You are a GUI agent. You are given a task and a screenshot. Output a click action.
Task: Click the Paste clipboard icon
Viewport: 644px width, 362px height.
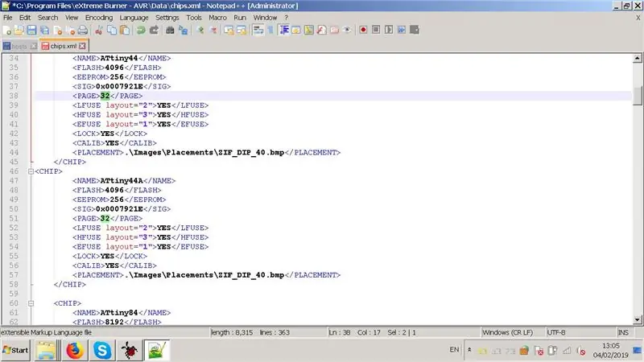coord(125,30)
